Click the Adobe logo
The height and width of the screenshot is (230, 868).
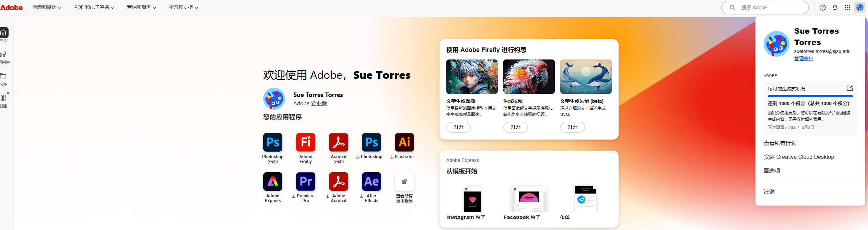pyautogui.click(x=11, y=8)
